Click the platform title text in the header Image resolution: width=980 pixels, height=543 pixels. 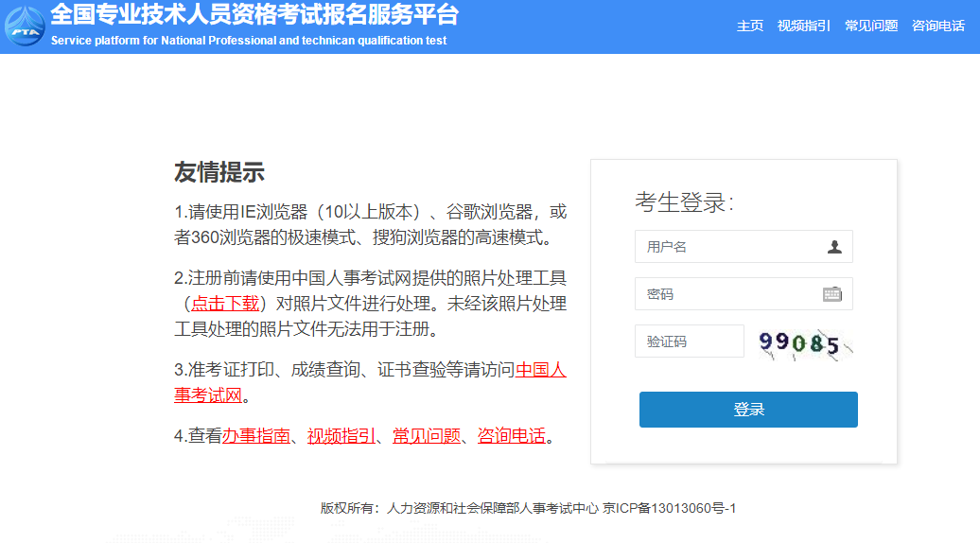click(254, 15)
